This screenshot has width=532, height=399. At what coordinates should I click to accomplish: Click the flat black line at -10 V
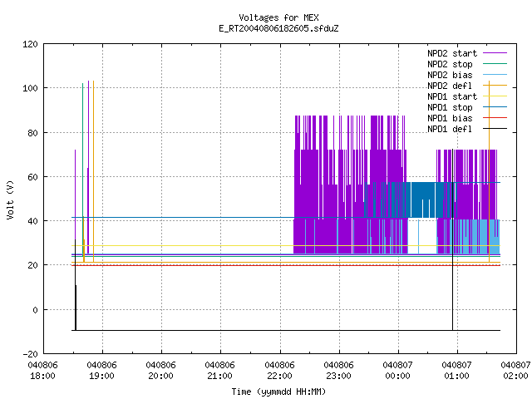pyautogui.click(x=286, y=330)
